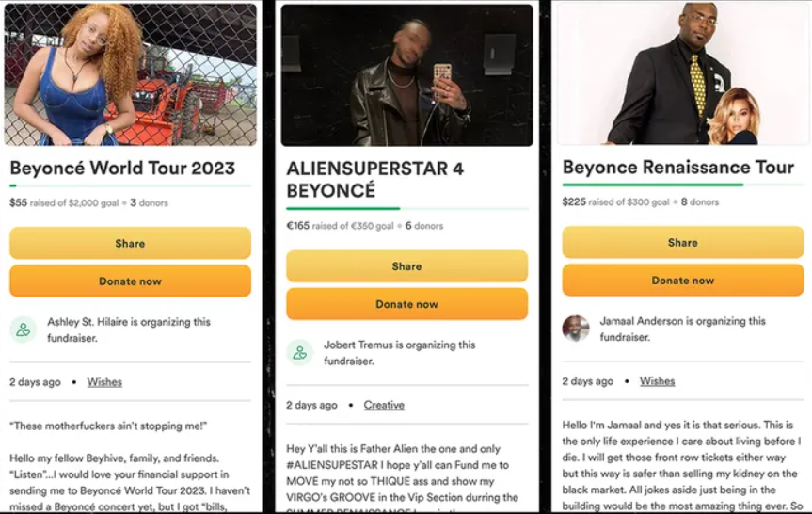
Task: Click the €165 of €350 progress bar
Action: [406, 209]
